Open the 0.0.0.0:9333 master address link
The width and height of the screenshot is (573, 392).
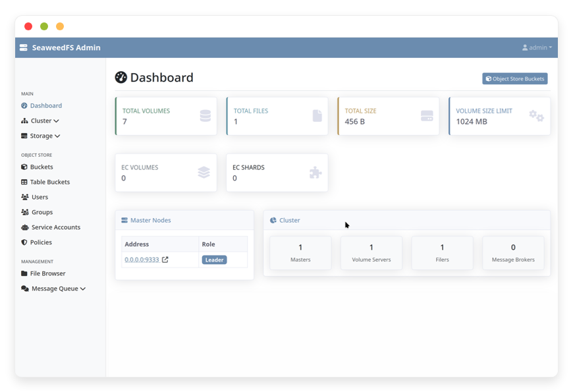coord(142,260)
